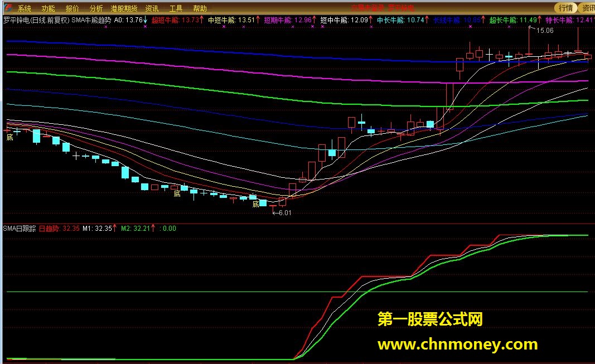The width and height of the screenshot is (595, 364).
Task: Click the stock name 罗平锌电(日线.前复权) label
Action: [36, 20]
